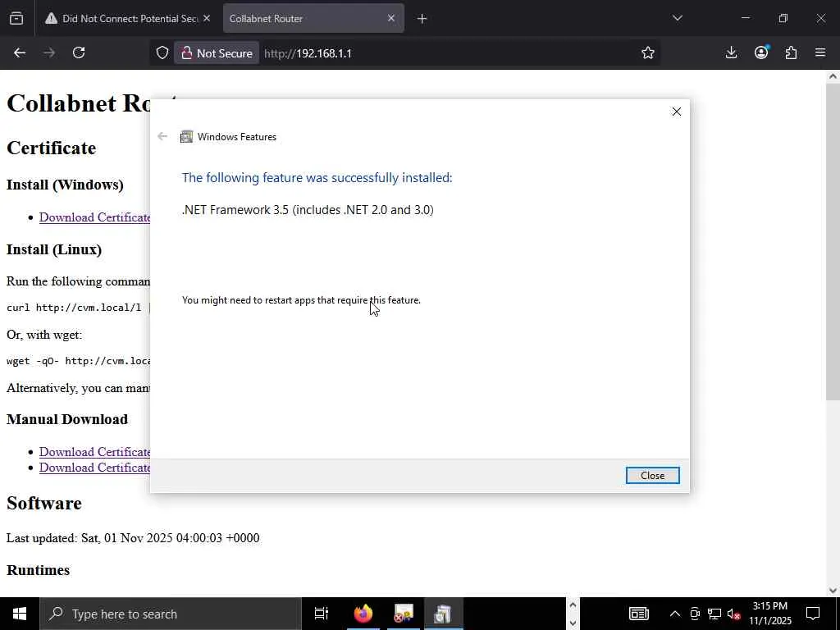Click 'You might need to restart apps' text
Screen dimensions: 840x630
pos(302,300)
